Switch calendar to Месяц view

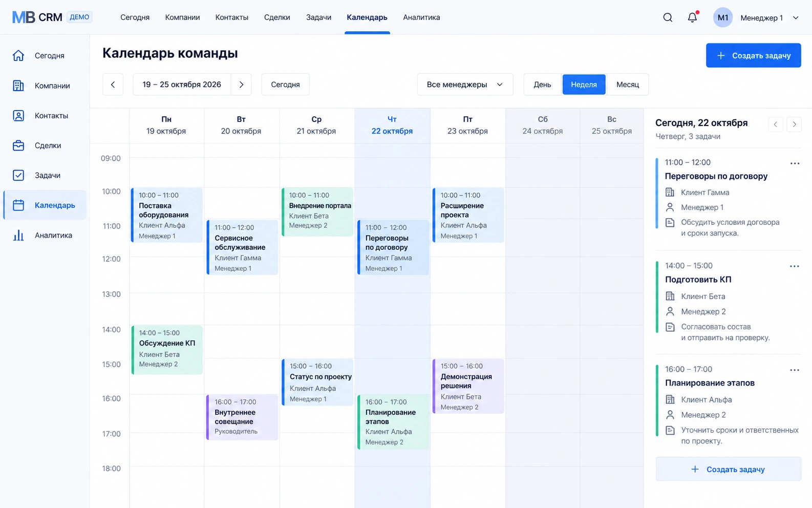tap(628, 84)
